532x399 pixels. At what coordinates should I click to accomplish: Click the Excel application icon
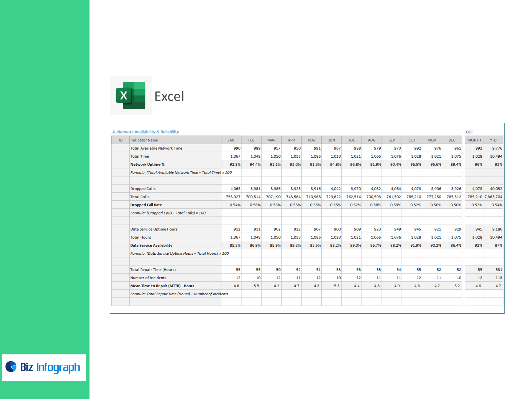[x=131, y=95]
